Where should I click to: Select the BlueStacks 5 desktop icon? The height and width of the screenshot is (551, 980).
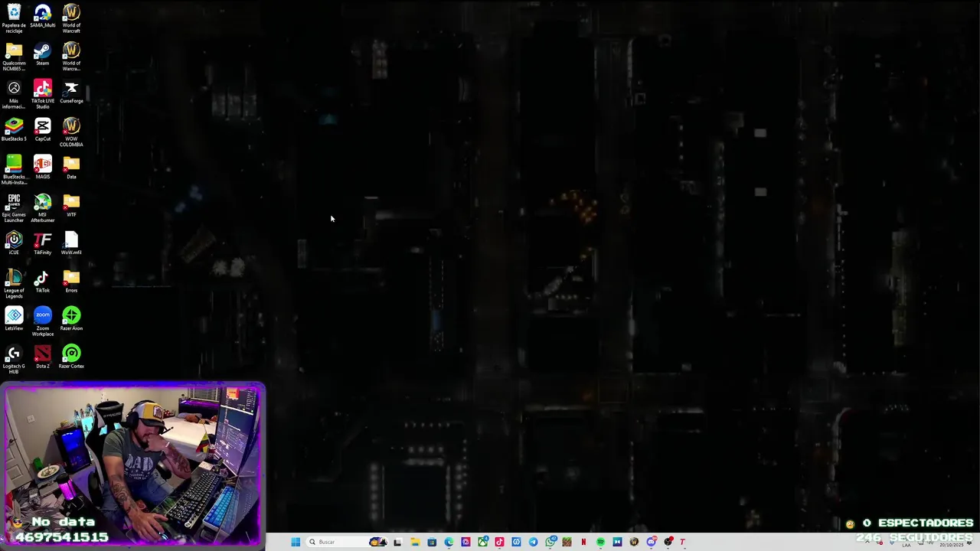coord(14,130)
